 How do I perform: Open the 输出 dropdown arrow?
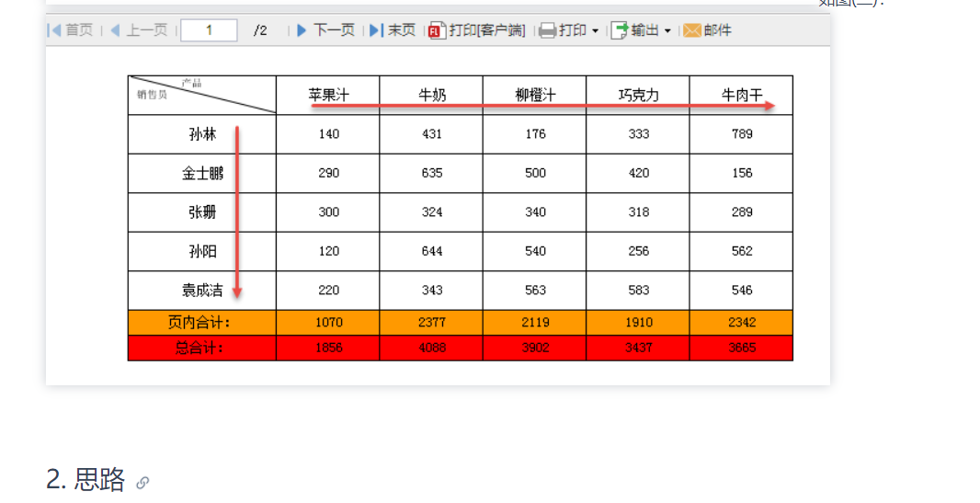coord(667,30)
